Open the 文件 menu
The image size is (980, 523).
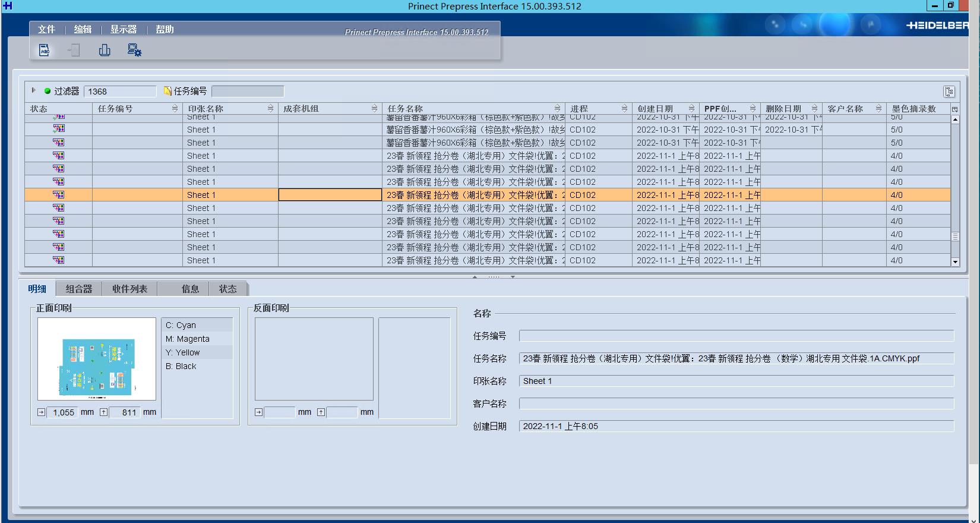(x=46, y=29)
